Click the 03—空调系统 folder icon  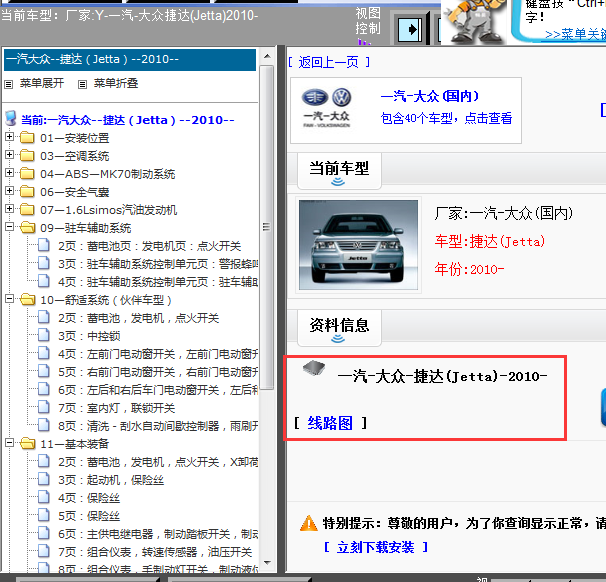tap(27, 155)
